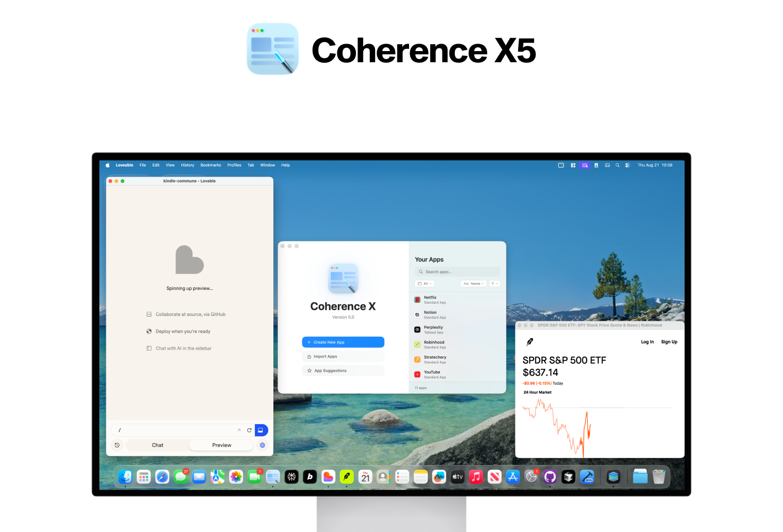The image size is (783, 532).
Task: Open the Profiles menu
Action: [234, 165]
